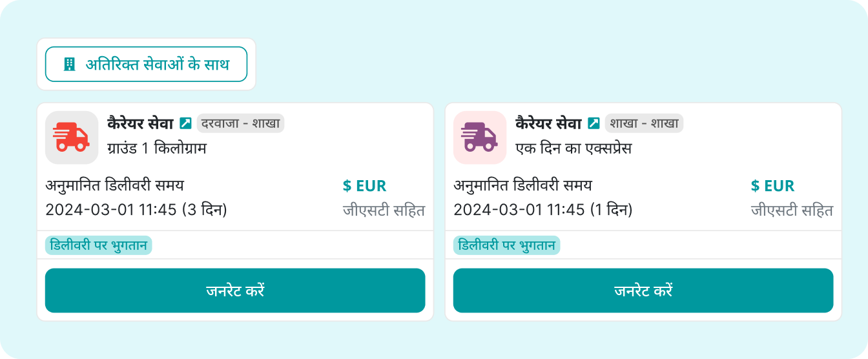
Task: Click डिलीवरी पर भुगतान badge on the 1 दिन card
Action: coord(506,245)
